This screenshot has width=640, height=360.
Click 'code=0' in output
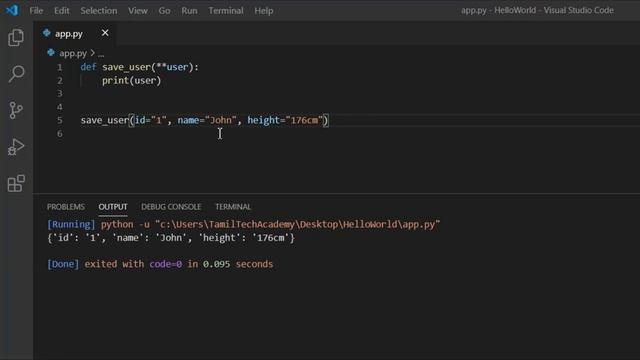166,264
